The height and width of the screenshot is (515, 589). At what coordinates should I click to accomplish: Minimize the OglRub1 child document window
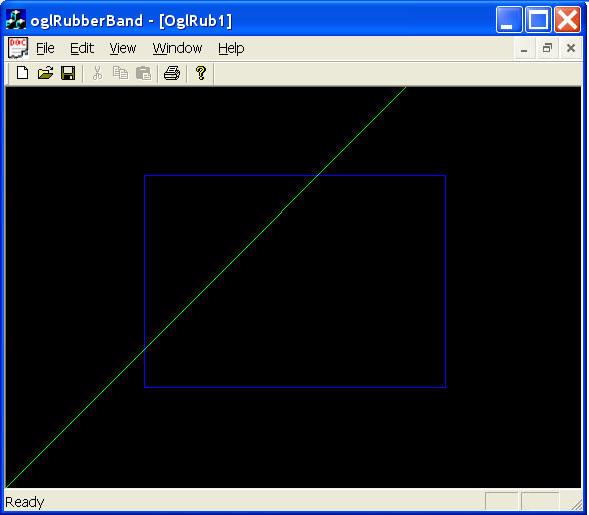[x=524, y=48]
